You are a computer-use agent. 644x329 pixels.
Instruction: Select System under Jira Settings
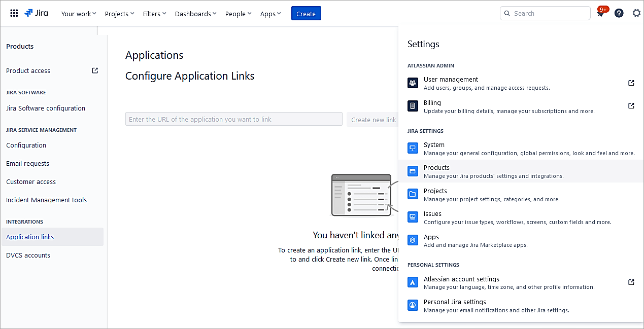click(434, 145)
